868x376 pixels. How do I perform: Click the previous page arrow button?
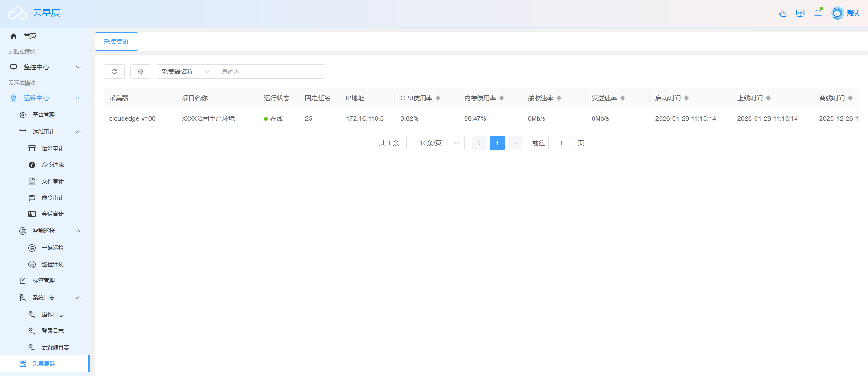point(479,143)
